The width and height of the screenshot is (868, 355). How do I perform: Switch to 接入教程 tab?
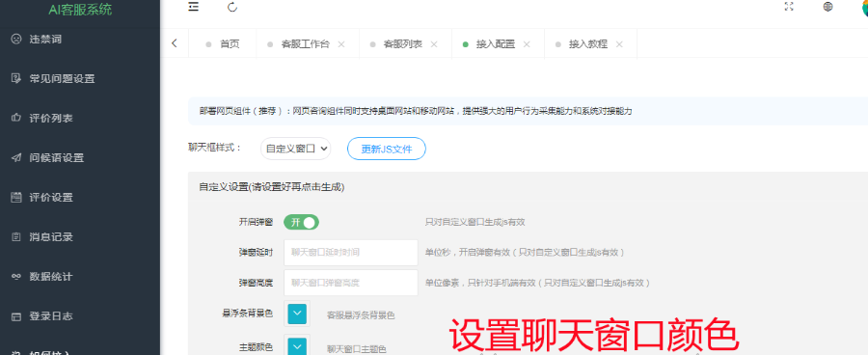[588, 44]
